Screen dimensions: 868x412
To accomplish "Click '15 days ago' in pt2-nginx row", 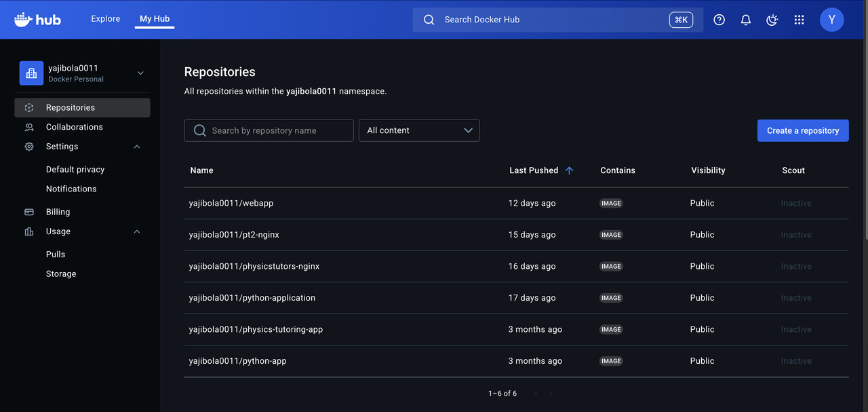I will 532,235.
